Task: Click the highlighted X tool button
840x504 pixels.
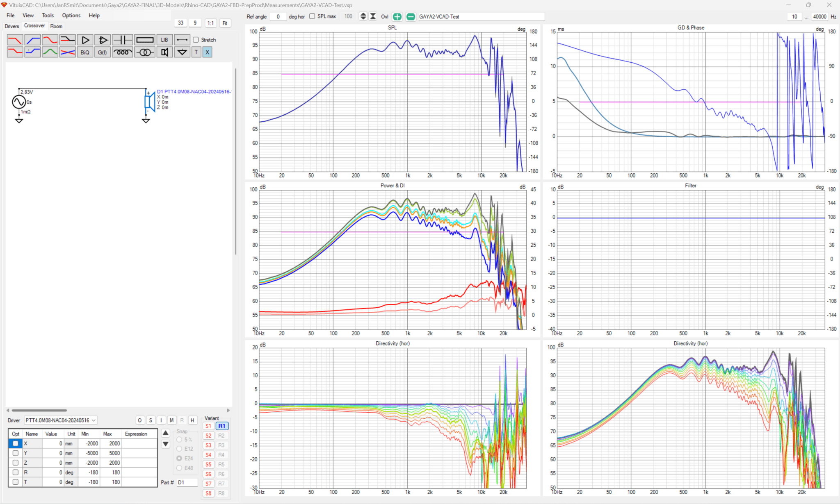Action: click(x=207, y=52)
